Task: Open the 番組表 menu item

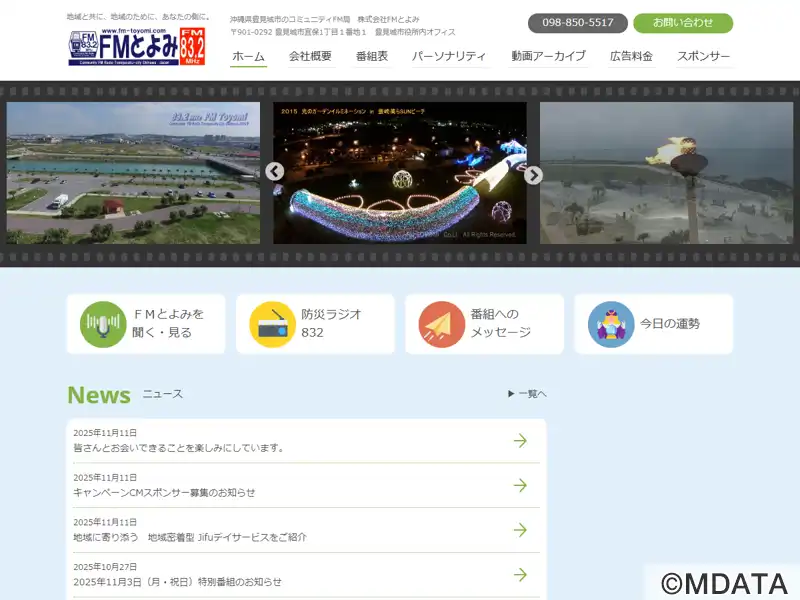Action: 372,56
